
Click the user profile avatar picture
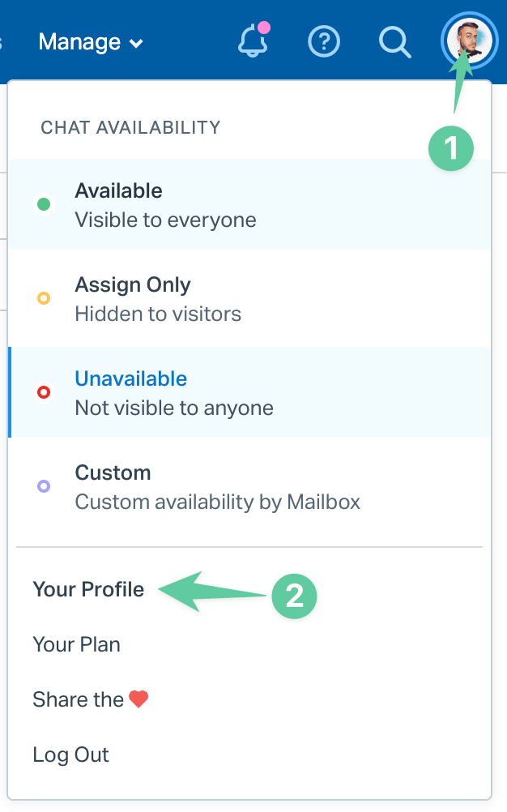[x=469, y=41]
